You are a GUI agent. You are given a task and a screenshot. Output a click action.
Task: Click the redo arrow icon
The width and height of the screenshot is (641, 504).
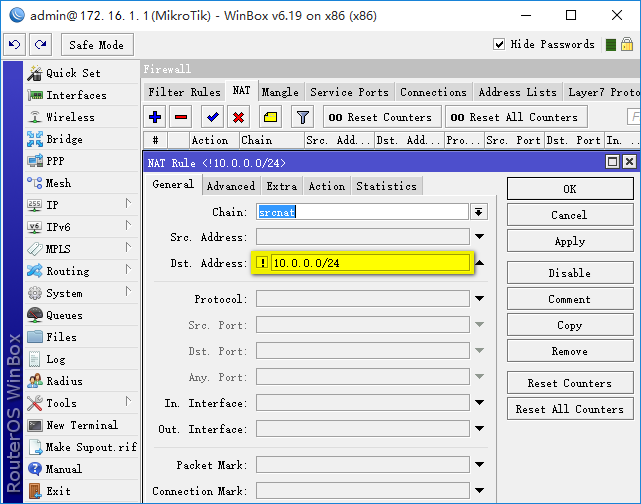point(40,44)
